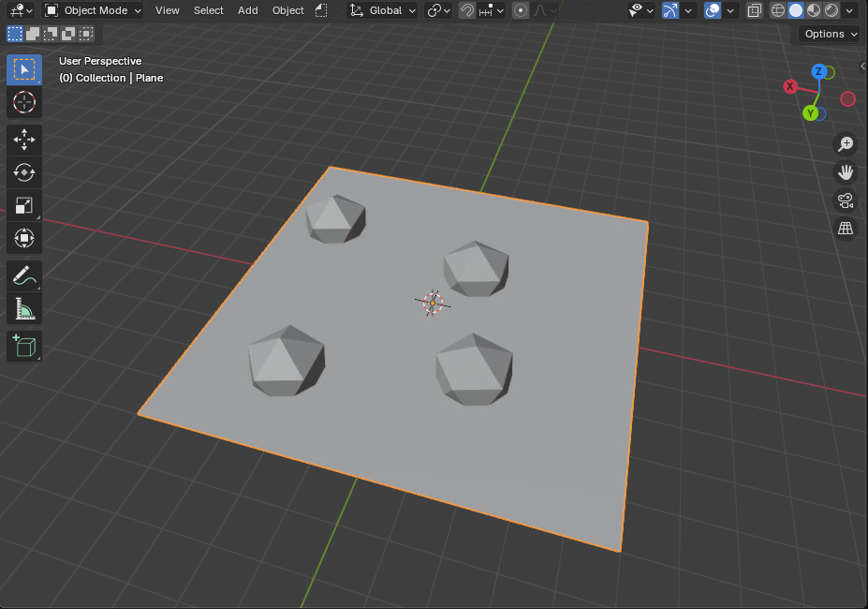Open the pivot point dropdown
This screenshot has width=868, height=609.
coord(438,10)
